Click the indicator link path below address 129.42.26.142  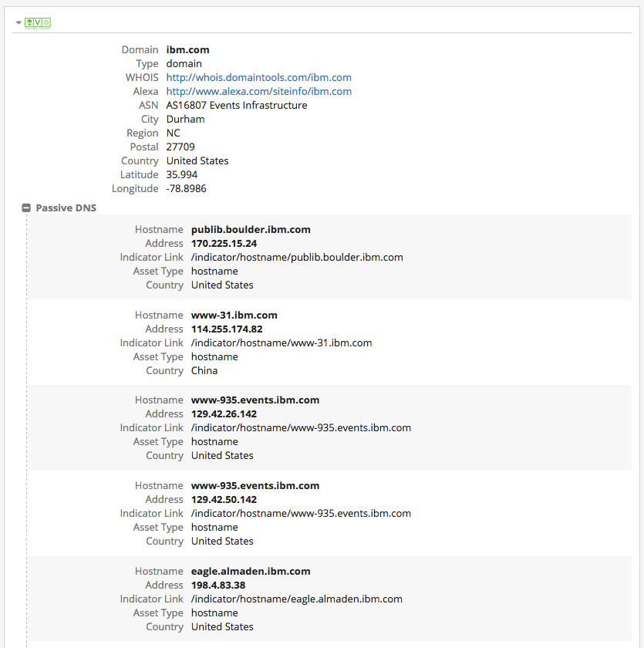tap(301, 427)
